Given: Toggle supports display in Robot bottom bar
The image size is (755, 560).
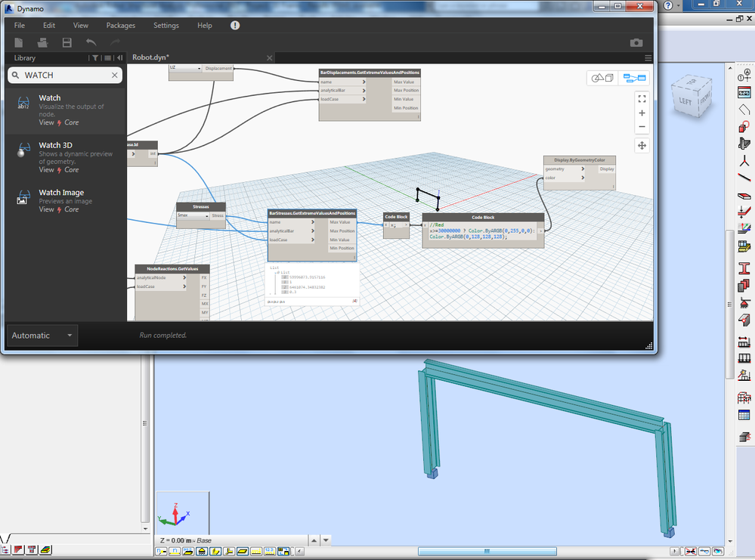Looking at the screenshot, I should [202, 552].
